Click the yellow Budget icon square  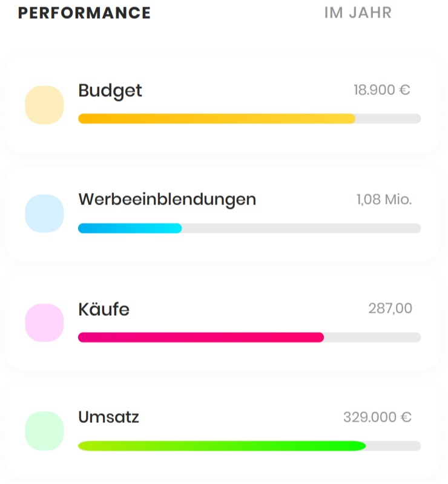click(44, 105)
